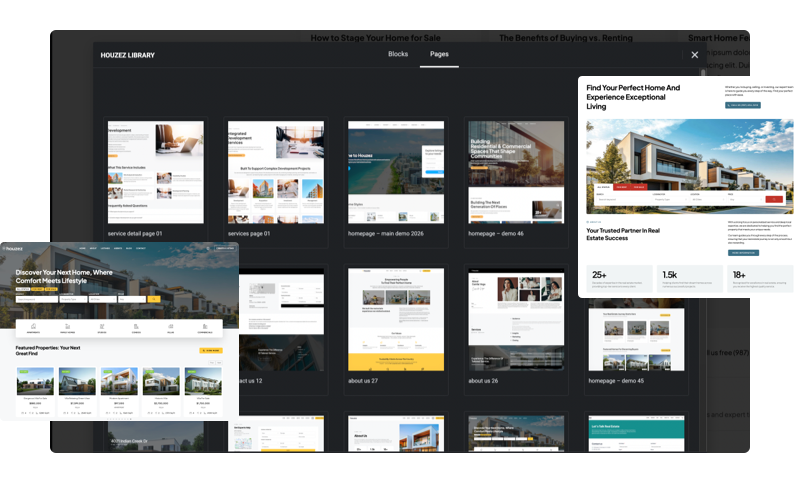800x483 pixels.
Task: Click the search keyword field in right preview
Action: 622,199
